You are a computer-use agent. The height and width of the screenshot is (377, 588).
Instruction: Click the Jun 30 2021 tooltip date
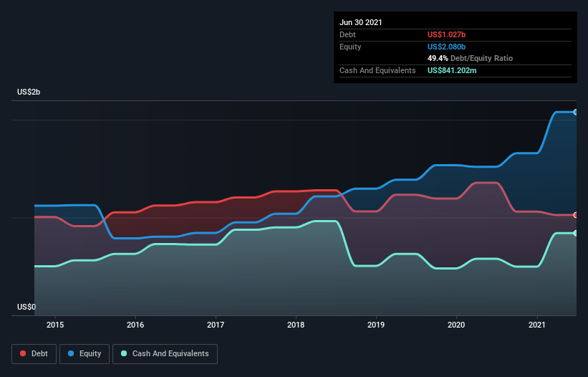(361, 22)
